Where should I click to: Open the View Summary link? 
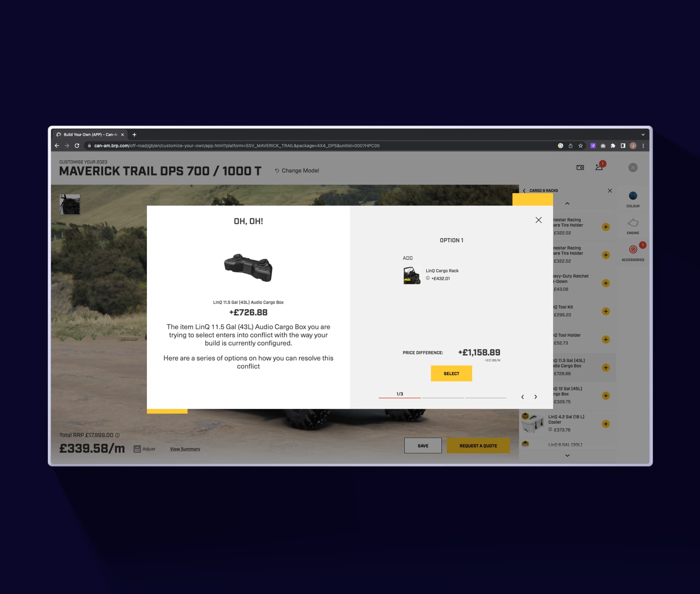pos(185,449)
